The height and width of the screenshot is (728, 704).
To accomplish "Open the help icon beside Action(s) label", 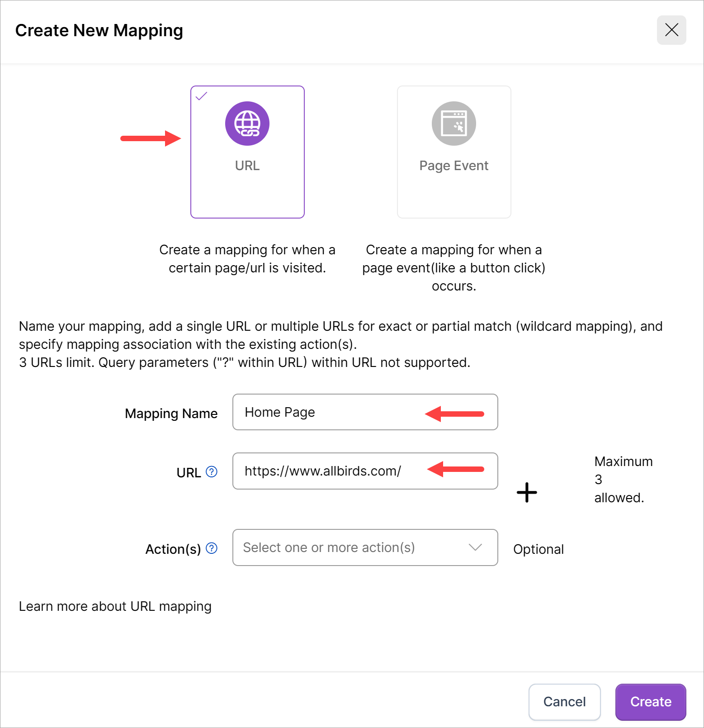I will tap(212, 548).
